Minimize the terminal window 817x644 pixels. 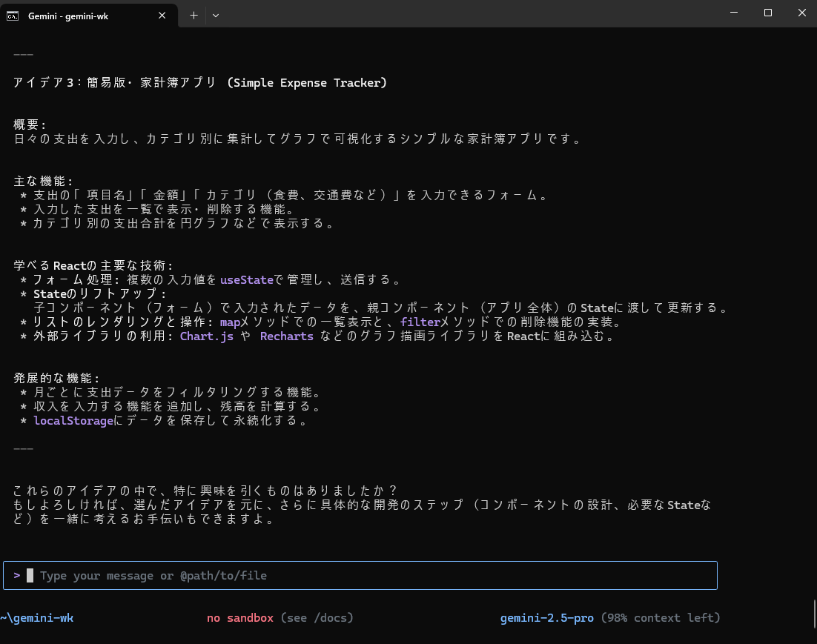733,13
